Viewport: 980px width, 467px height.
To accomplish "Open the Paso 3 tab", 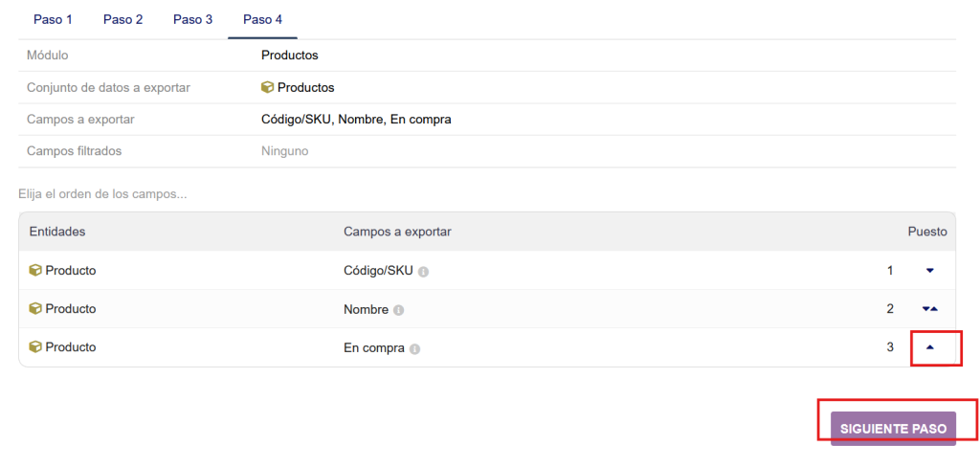I will (x=192, y=19).
